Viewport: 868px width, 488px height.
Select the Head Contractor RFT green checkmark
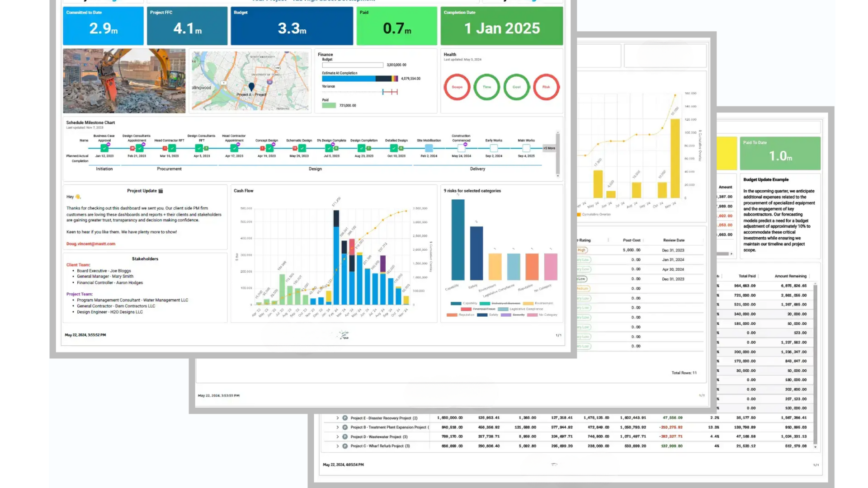172,148
